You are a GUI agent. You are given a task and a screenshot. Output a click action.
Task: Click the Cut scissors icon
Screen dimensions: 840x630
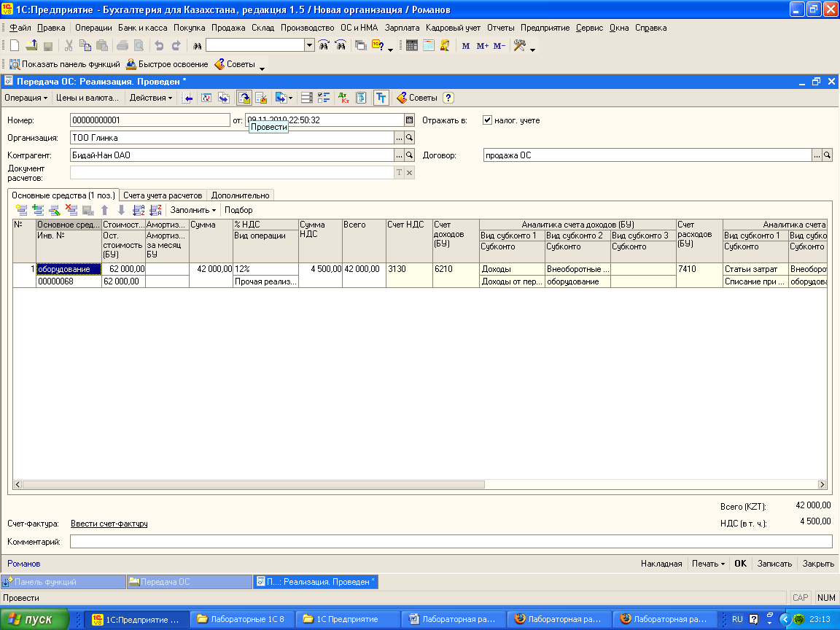click(69, 45)
